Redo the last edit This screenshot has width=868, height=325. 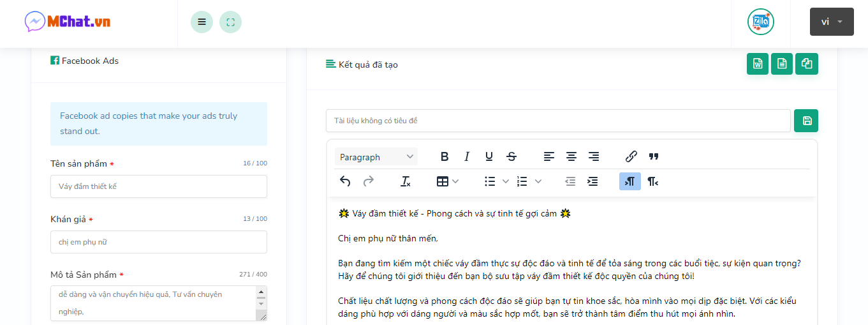click(368, 181)
